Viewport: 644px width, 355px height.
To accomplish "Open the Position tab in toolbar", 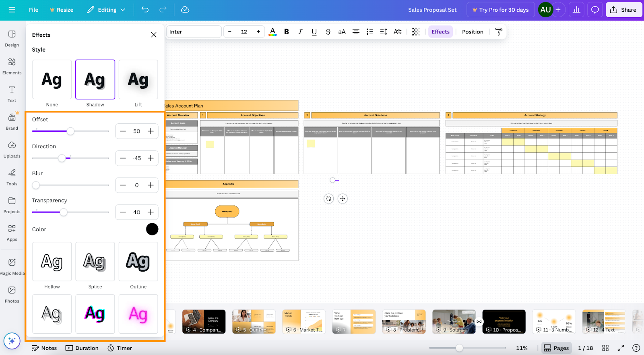I will click(473, 32).
